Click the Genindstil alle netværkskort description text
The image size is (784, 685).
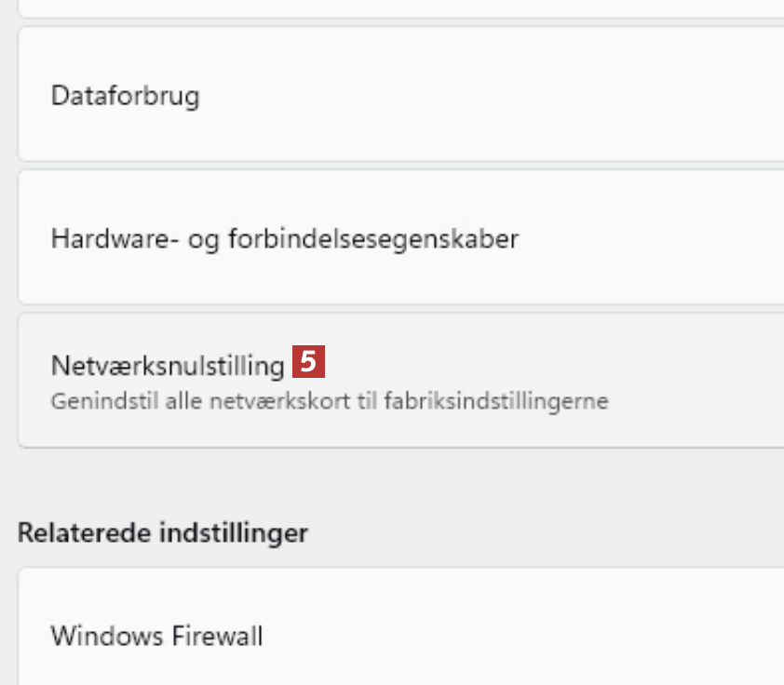[x=329, y=402]
